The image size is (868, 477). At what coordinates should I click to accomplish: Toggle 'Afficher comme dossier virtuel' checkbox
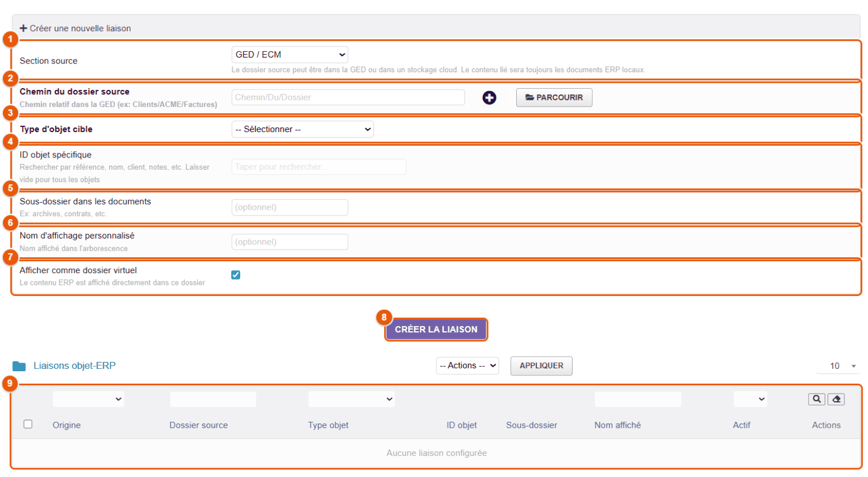point(236,275)
